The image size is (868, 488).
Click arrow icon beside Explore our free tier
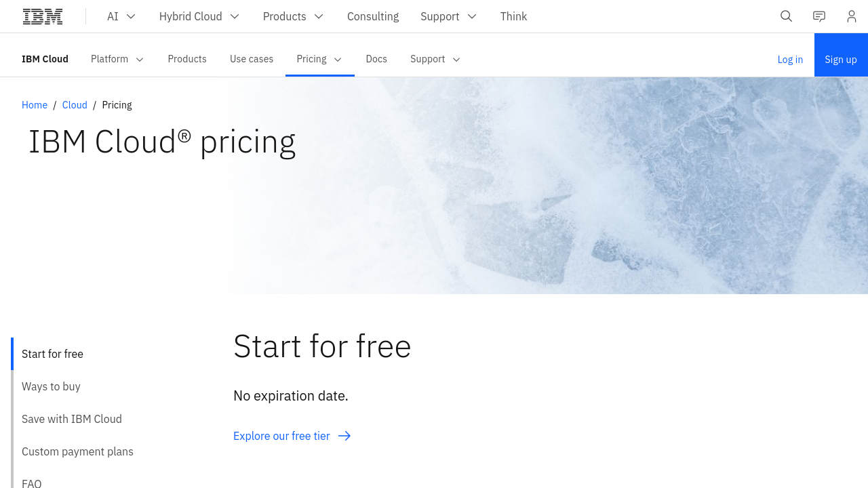point(344,436)
